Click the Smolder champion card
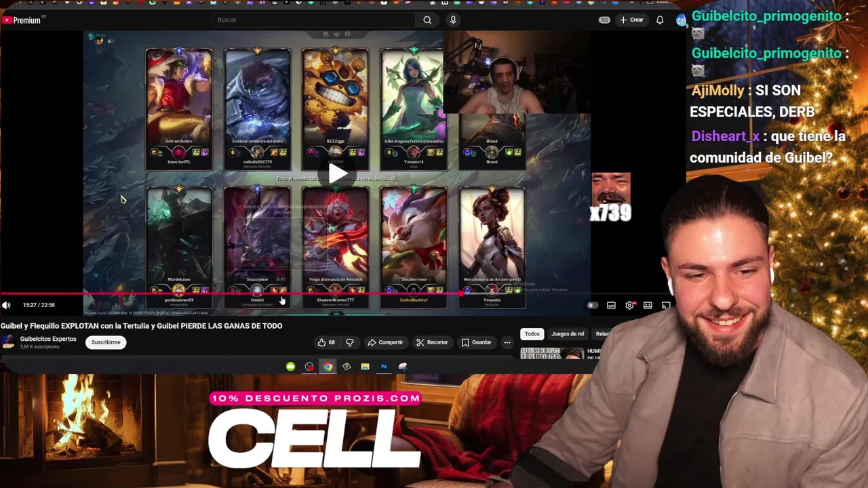 click(414, 247)
